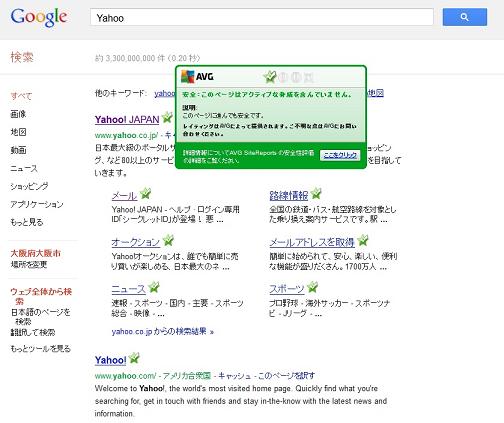Viewport: 504px width, 423px height.
Task: Click 大阪府大阪市 location label
Action: [x=36, y=253]
